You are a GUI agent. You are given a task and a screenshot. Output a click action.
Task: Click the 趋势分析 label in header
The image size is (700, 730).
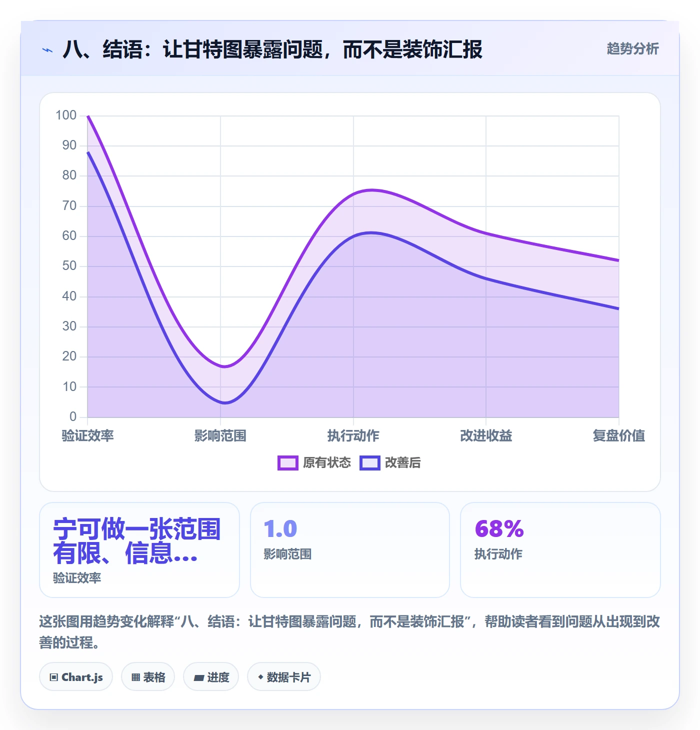click(632, 49)
